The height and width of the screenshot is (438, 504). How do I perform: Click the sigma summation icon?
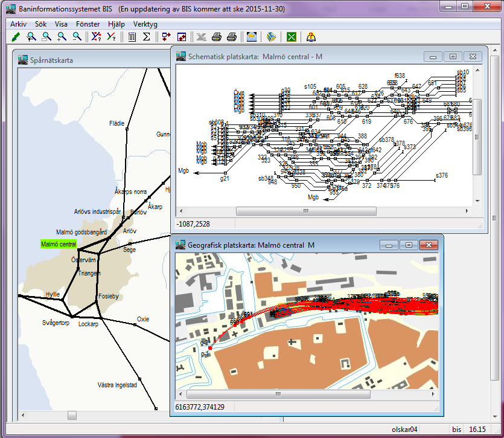click(147, 37)
